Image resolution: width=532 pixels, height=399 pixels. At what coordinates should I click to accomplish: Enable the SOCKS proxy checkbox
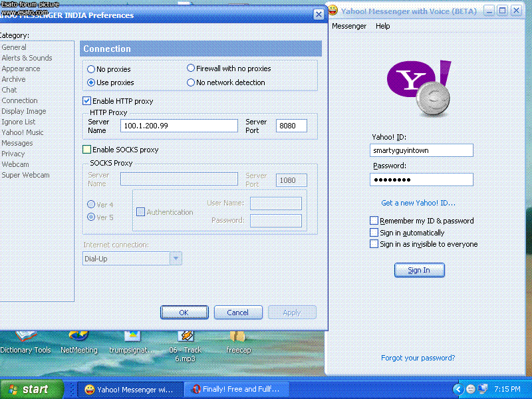87,150
